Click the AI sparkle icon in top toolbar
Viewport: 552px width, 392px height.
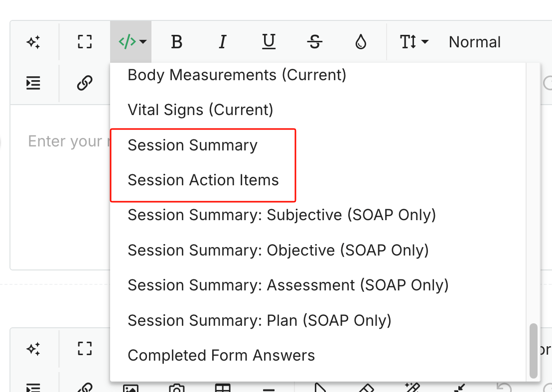click(x=33, y=42)
